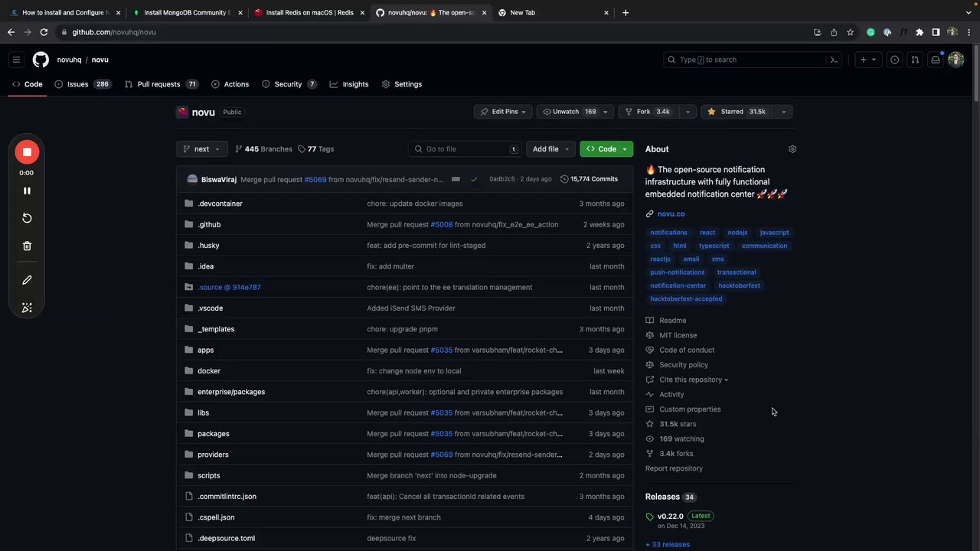Screen dimensions: 980x551
Task: Open the notifications inbox icon
Action: (936, 60)
